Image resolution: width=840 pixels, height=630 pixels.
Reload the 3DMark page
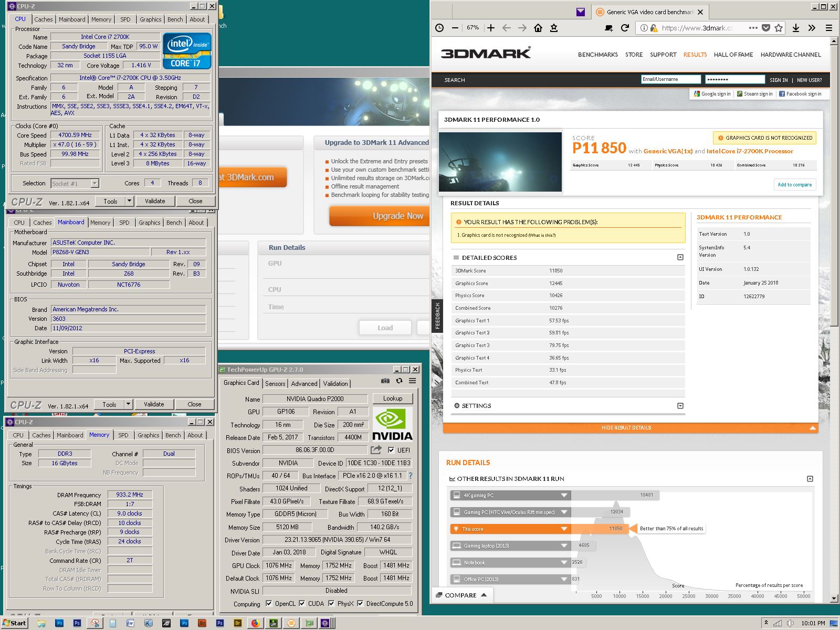point(625,28)
